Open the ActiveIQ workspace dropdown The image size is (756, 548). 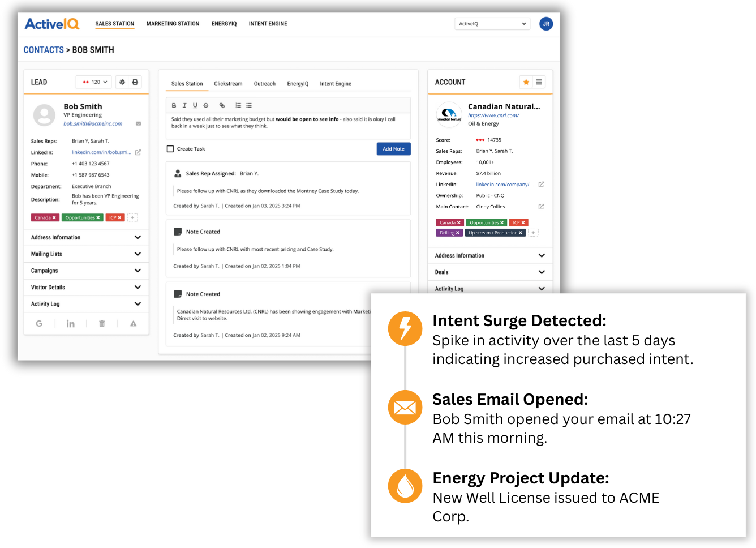(x=492, y=24)
